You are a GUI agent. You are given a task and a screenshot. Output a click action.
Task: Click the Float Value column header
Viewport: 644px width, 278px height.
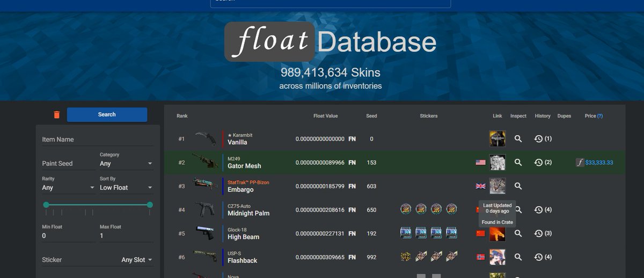pyautogui.click(x=326, y=116)
